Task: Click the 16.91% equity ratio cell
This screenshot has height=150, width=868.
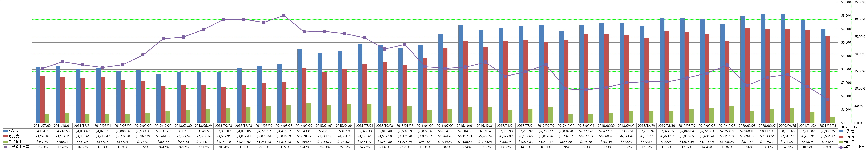Action: coord(546,147)
